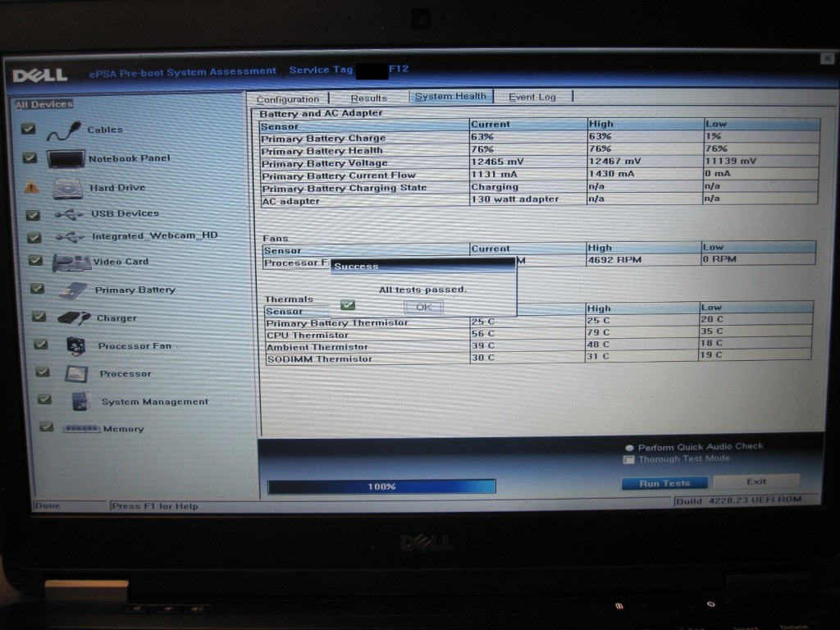Click the AC adapter row label
This screenshot has width=840, height=630.
point(291,202)
